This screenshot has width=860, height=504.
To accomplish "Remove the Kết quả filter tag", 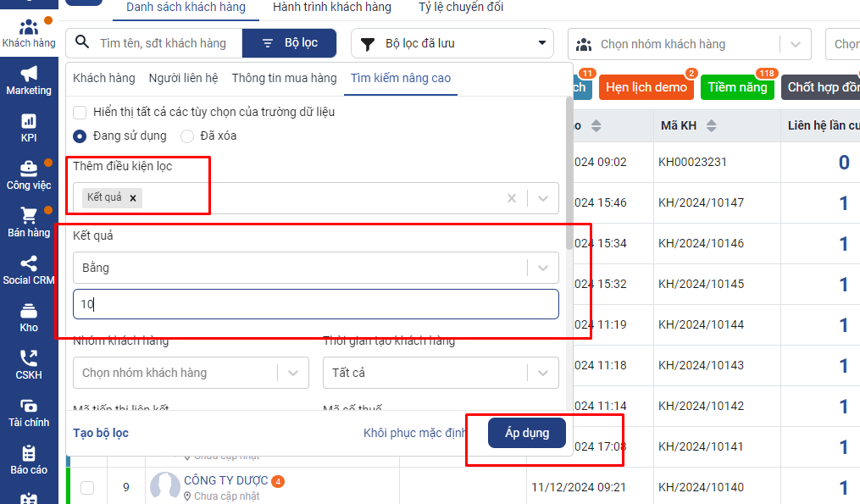I will [x=133, y=197].
